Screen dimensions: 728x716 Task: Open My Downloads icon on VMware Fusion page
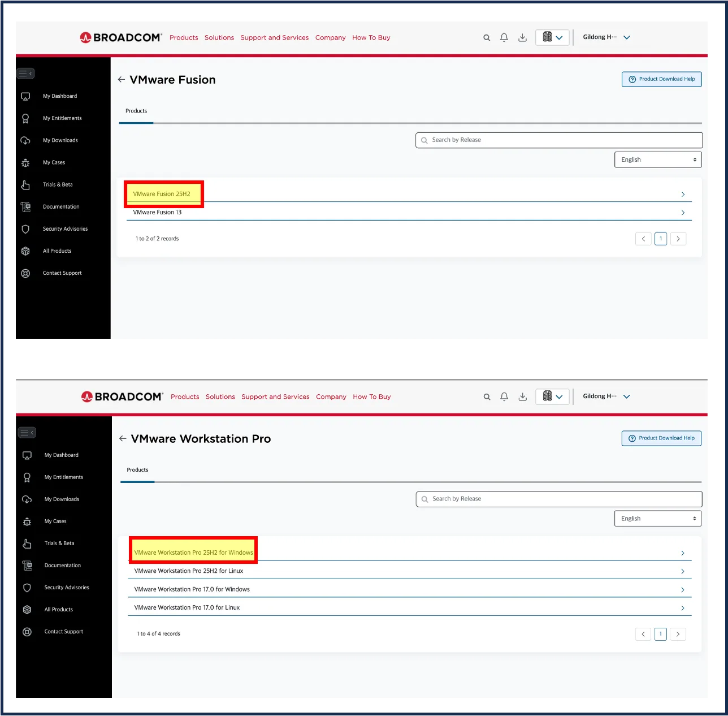[25, 141]
